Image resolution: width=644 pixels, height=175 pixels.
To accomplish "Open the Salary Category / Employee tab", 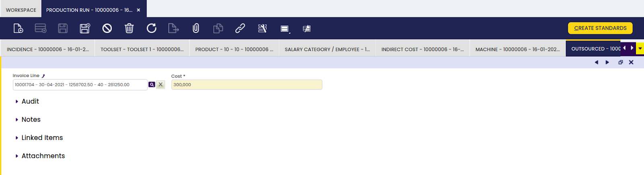I will coord(327,49).
